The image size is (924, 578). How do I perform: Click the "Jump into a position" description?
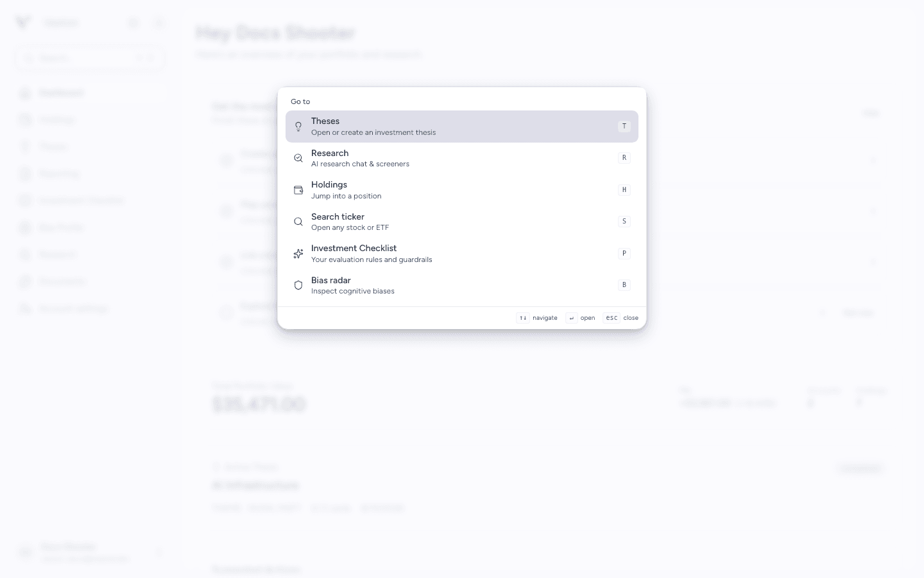pos(346,196)
